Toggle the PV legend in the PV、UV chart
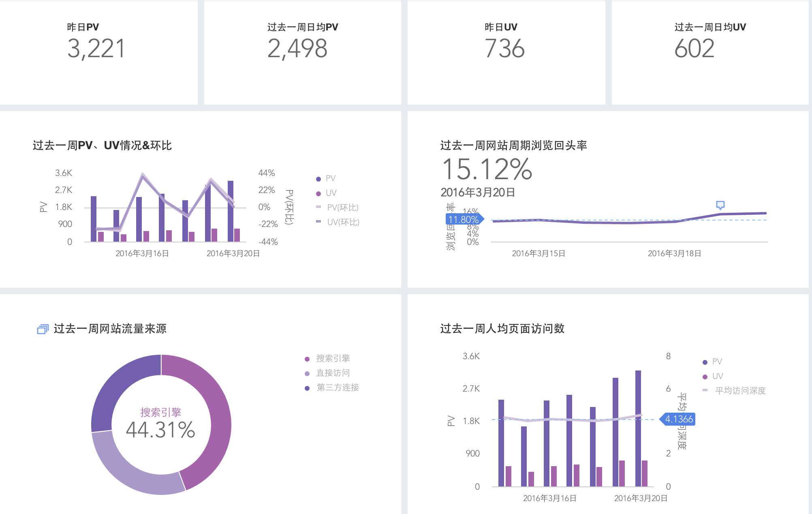The width and height of the screenshot is (812, 514). tap(326, 178)
